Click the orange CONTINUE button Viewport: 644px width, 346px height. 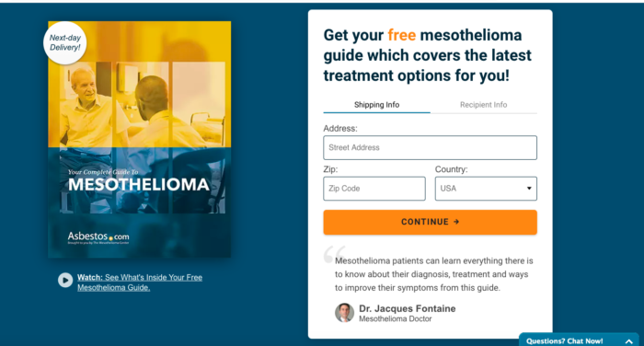coord(430,223)
